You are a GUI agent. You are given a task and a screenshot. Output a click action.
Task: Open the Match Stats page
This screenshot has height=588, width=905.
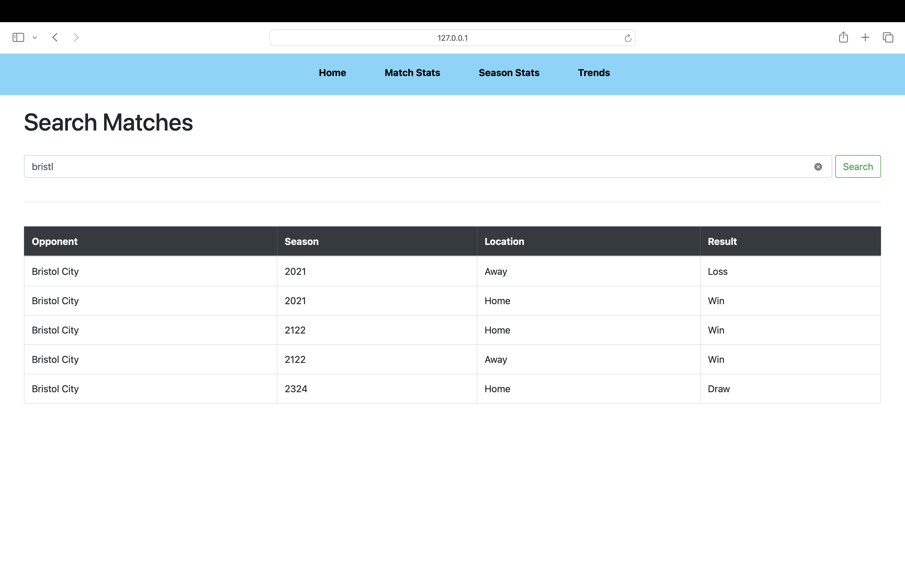click(412, 73)
